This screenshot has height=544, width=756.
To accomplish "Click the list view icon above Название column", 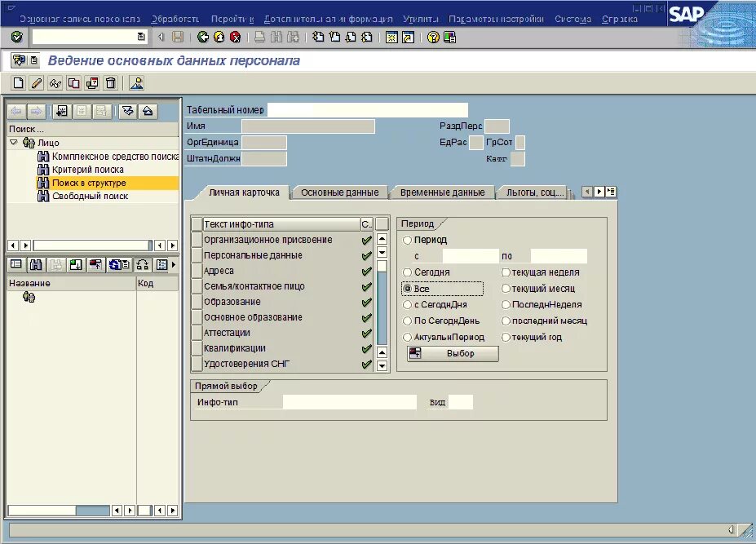I will pyautogui.click(x=16, y=264).
